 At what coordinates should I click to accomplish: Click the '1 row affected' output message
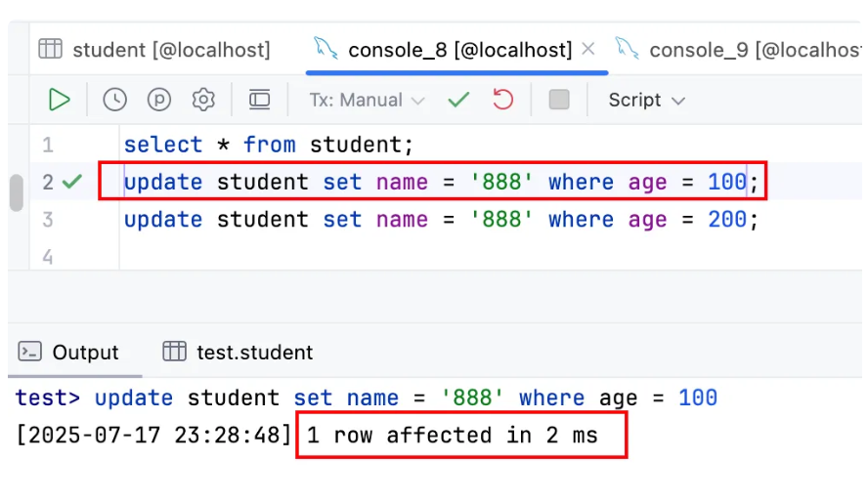[453, 436]
